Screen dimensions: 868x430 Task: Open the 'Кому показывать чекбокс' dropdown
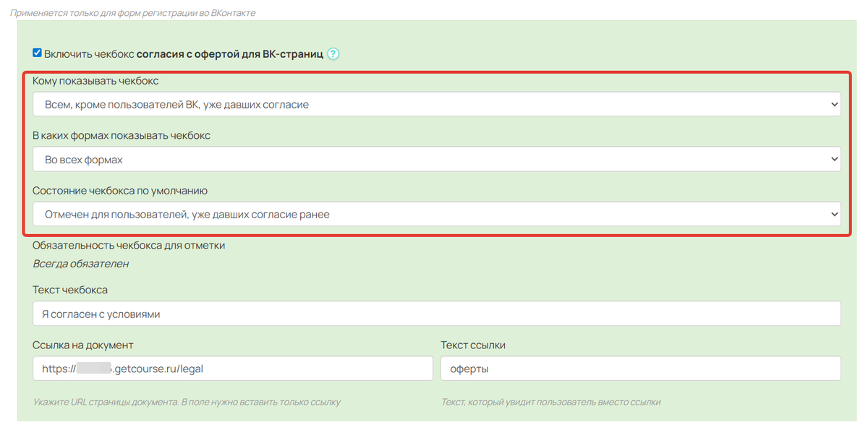[x=436, y=104]
